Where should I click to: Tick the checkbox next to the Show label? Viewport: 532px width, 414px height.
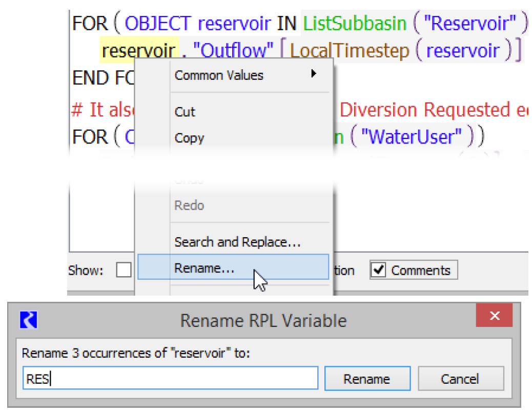point(124,271)
